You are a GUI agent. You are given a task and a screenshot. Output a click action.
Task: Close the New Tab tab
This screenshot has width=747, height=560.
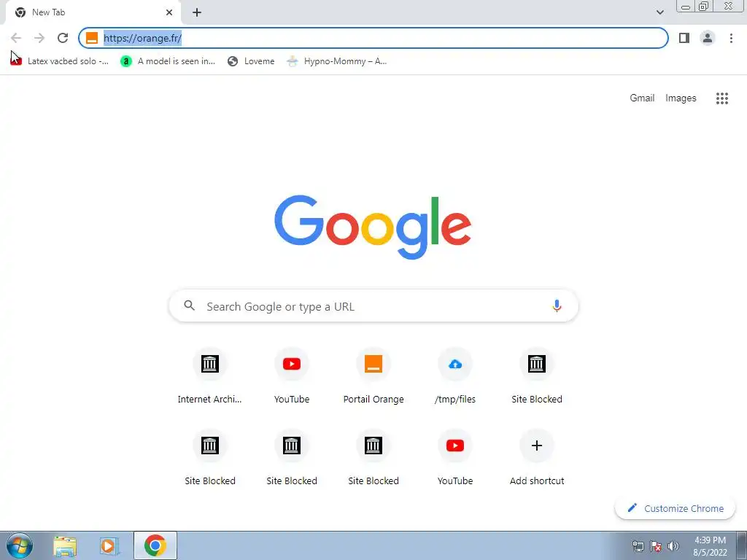(x=169, y=12)
